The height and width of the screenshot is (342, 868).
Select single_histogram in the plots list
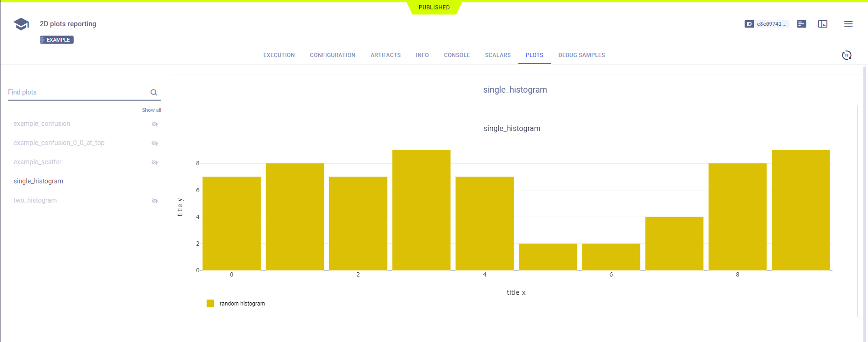click(x=38, y=181)
